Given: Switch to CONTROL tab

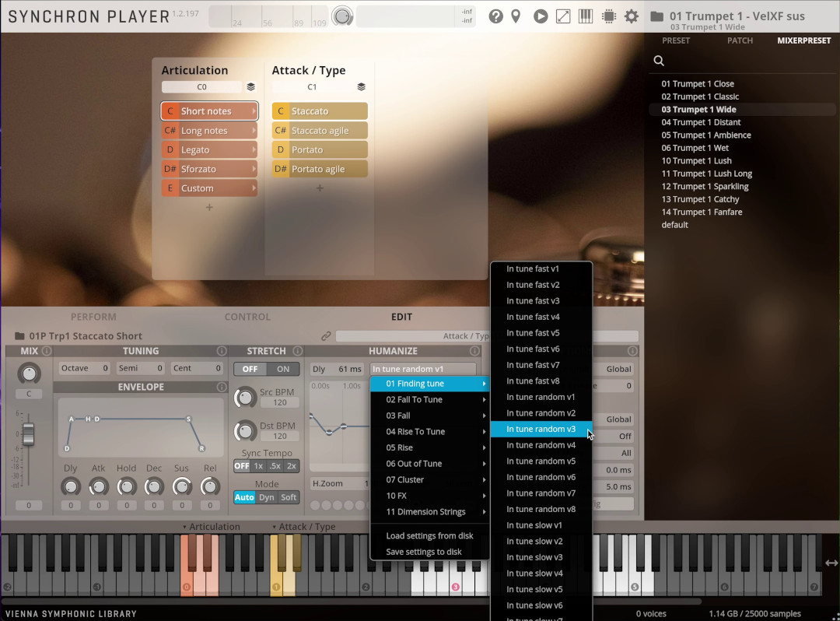Looking at the screenshot, I should [247, 317].
